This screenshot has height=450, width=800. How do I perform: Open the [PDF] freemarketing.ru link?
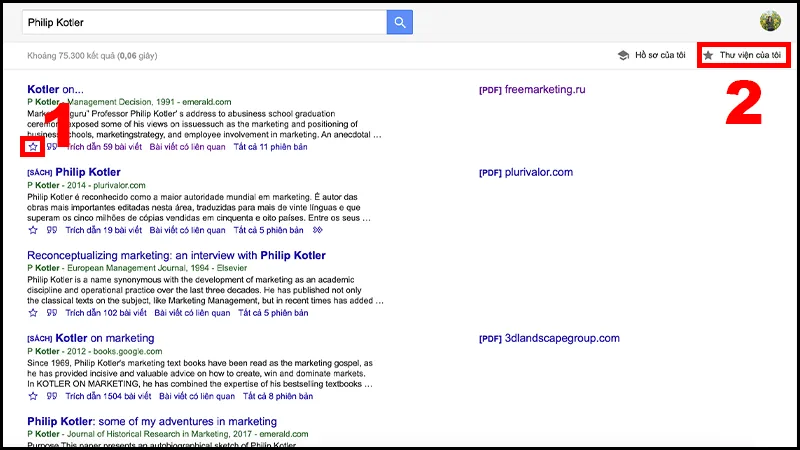point(544,89)
